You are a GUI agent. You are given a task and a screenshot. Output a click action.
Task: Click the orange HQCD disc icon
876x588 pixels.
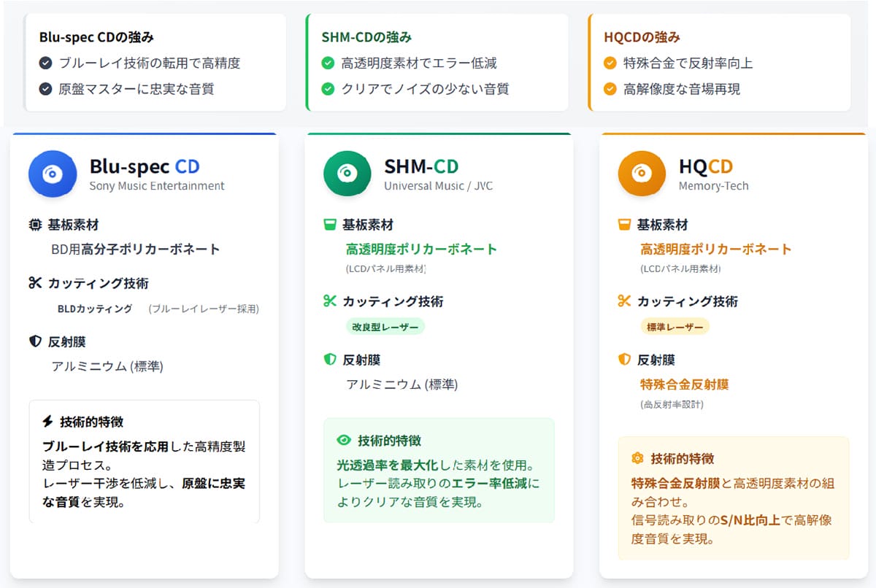click(642, 174)
